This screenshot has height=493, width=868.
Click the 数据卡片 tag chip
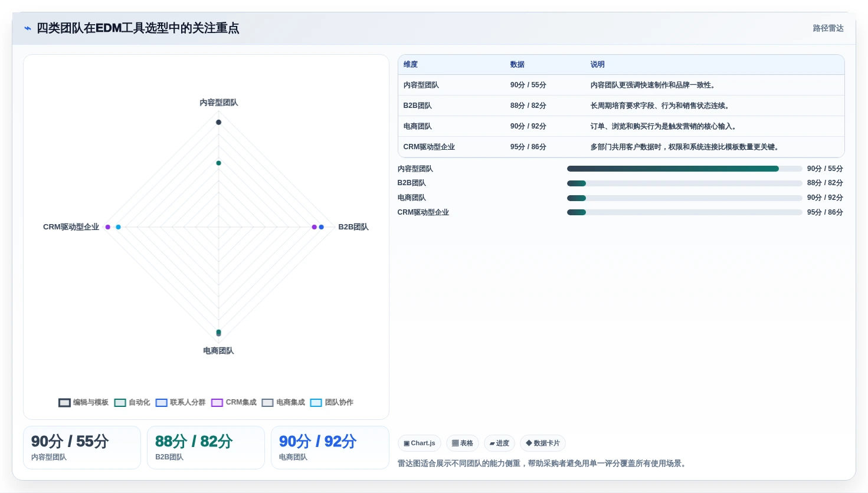pyautogui.click(x=543, y=443)
